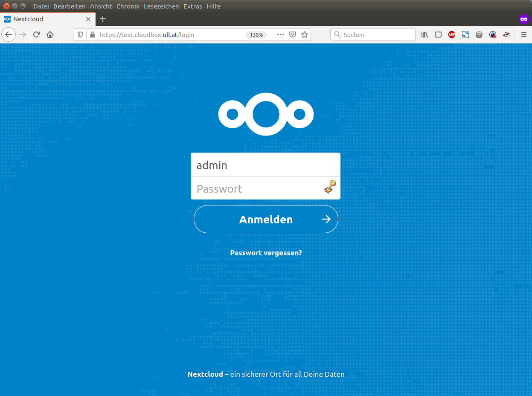
Task: Open the page actions three-dot menu
Action: pos(280,35)
